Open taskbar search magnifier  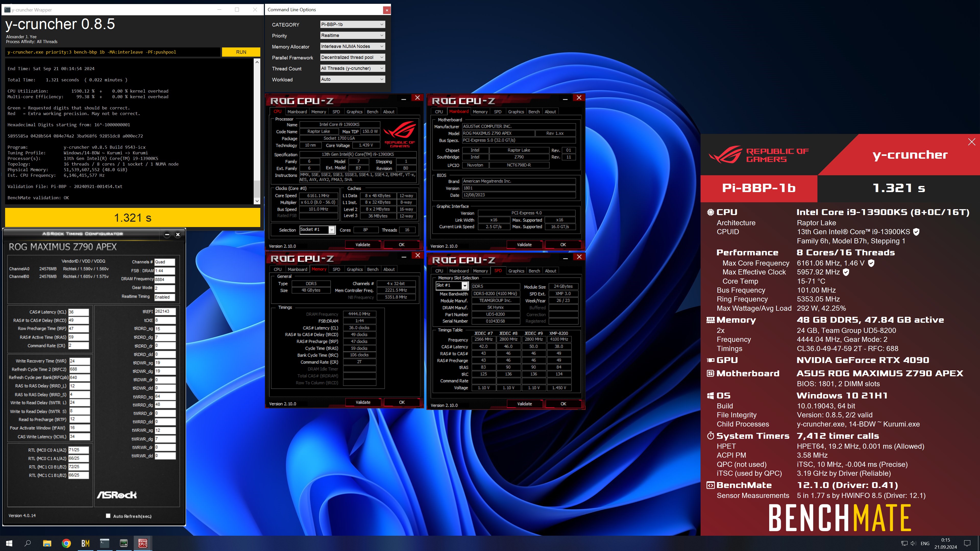(x=28, y=543)
